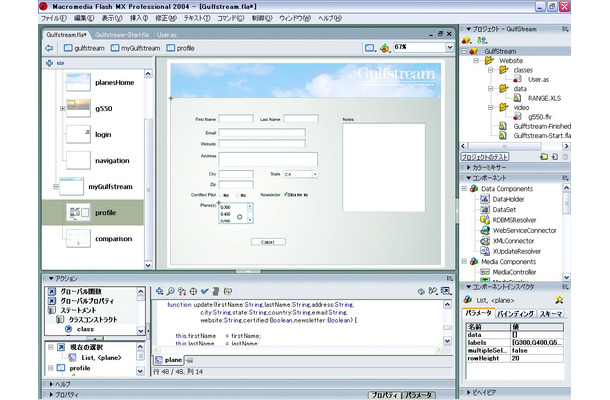
Task: Select the Parameters tab button at bottom
Action: point(418,395)
